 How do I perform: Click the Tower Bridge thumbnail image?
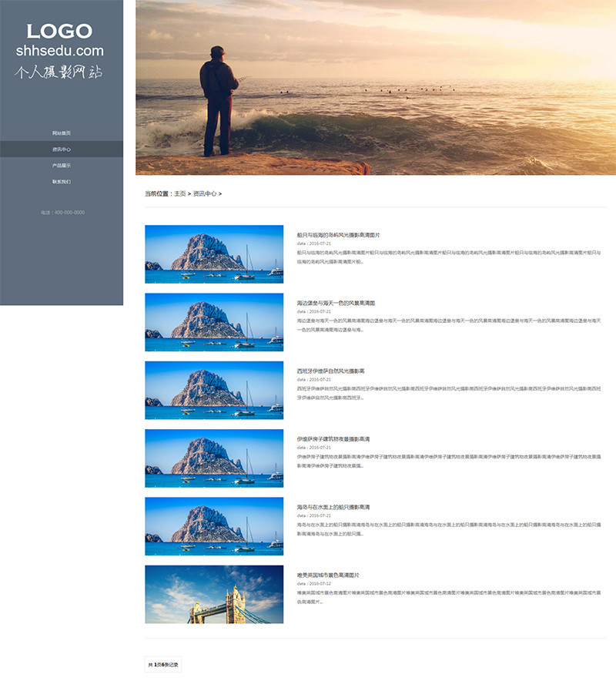click(214, 594)
